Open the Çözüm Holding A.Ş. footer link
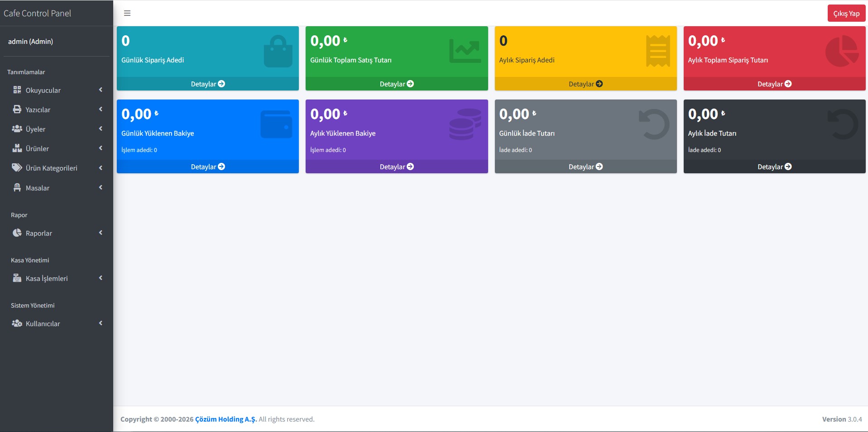 pyautogui.click(x=226, y=419)
